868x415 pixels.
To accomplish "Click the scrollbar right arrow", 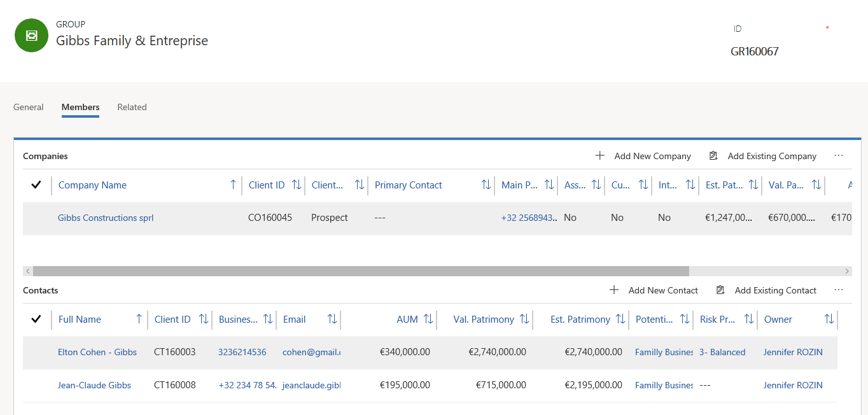I will click(847, 271).
